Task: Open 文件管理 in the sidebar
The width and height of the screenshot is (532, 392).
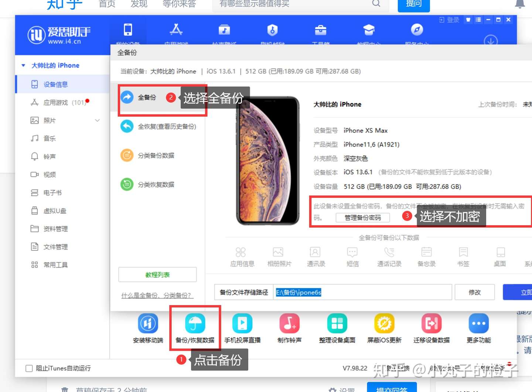Action: [x=63, y=247]
